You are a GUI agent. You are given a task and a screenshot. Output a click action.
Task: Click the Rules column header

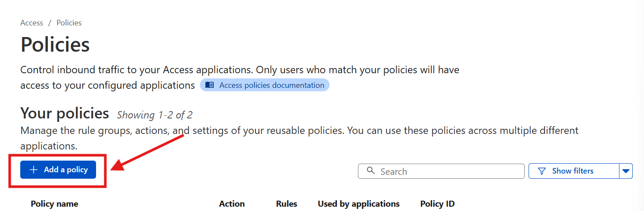click(286, 204)
